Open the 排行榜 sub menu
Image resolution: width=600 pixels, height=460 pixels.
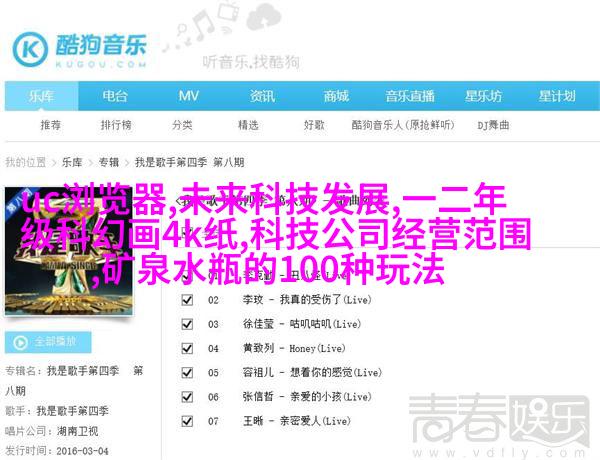[116, 125]
